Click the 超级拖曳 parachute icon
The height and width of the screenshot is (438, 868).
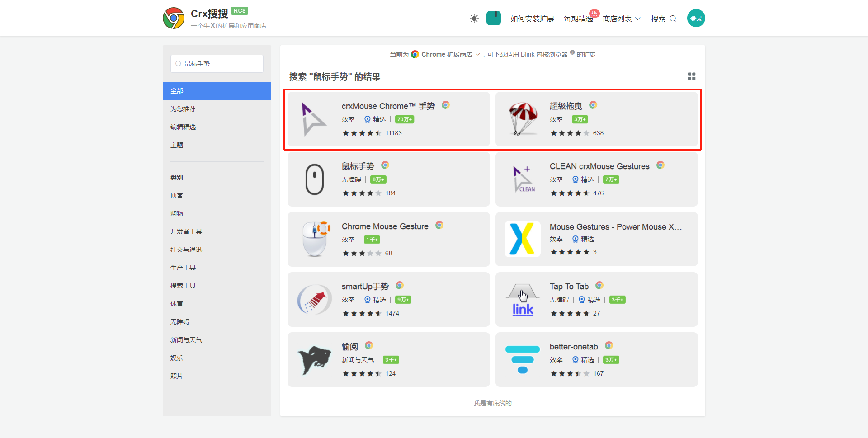point(523,119)
